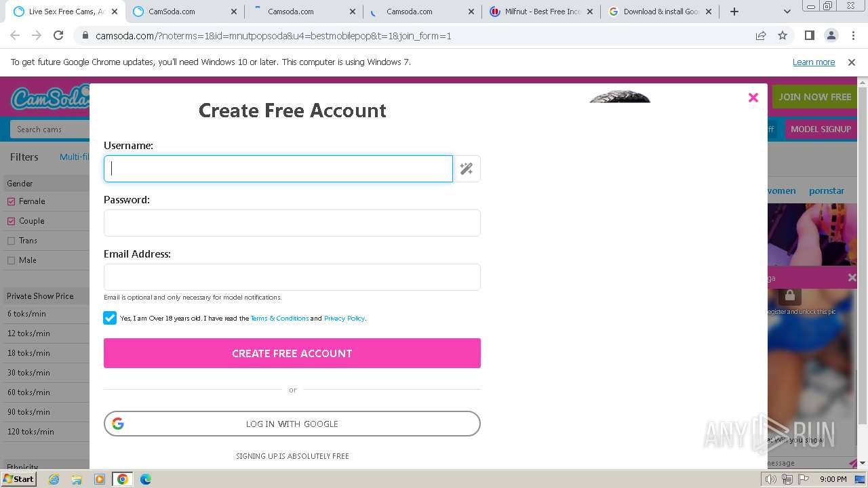Screen dimensions: 868x488
Task: Click the browser address bar URL
Action: coord(273,35)
